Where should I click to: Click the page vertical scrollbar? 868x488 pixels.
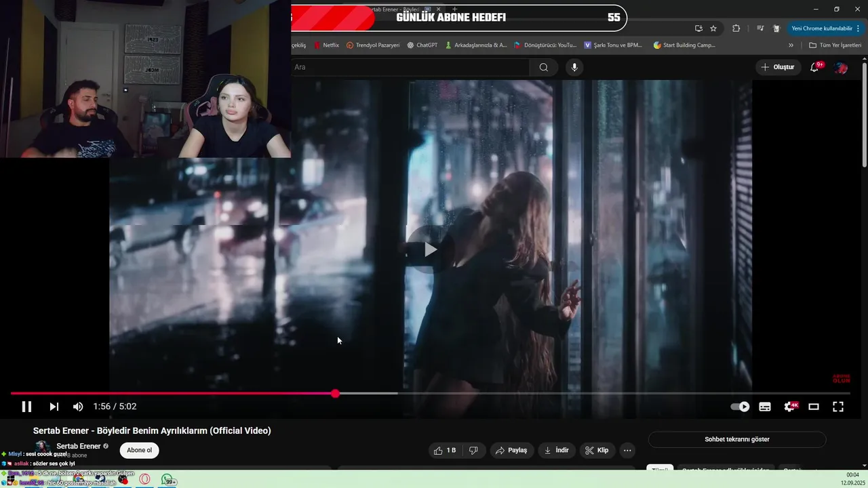pos(864,114)
